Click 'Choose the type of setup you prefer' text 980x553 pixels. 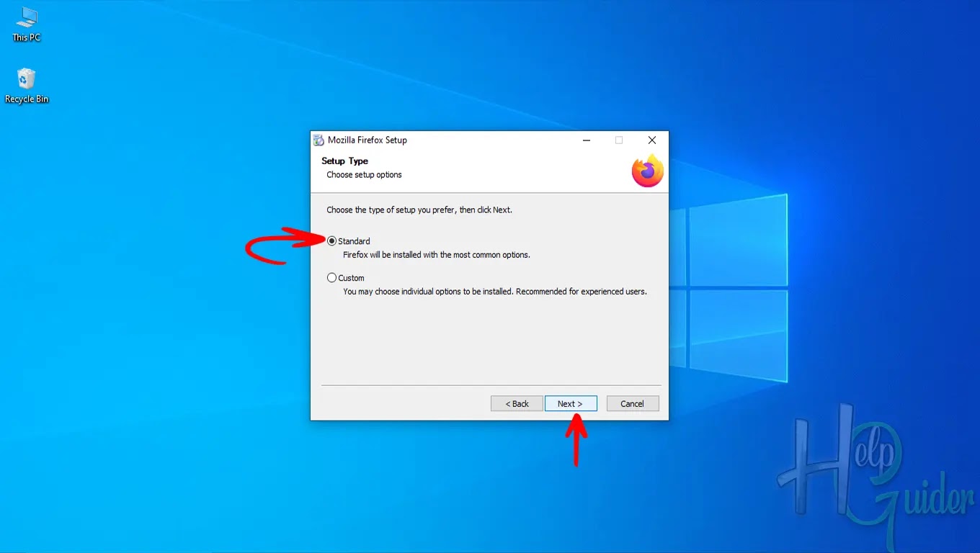[419, 210]
